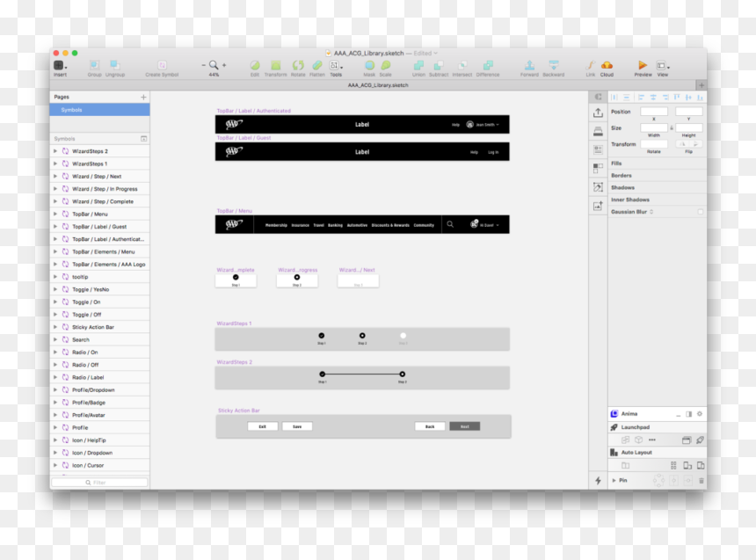Select the Profile/Avatar symbol
This screenshot has width=756, height=560.
tap(100, 415)
